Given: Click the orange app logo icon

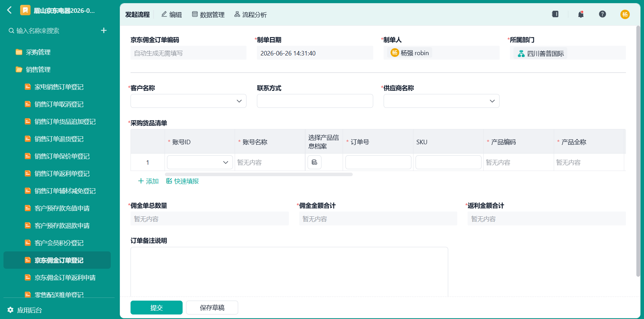Looking at the screenshot, I should (x=25, y=10).
